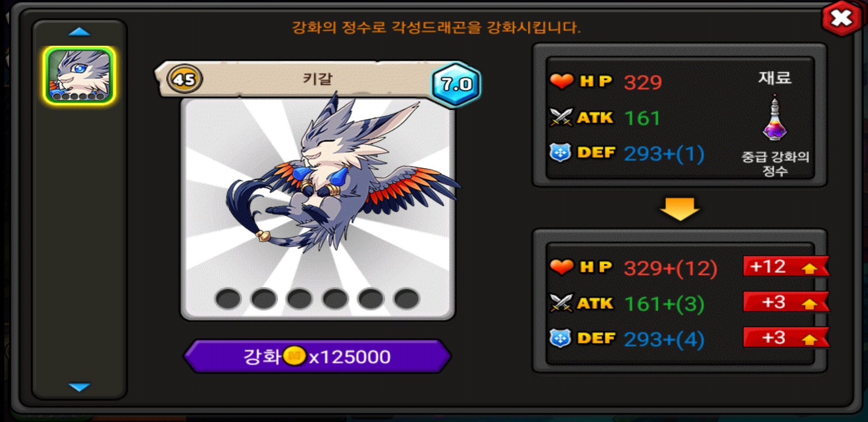Click the crossed swords ATK icon in current stats
The width and height of the screenshot is (868, 422).
[561, 117]
